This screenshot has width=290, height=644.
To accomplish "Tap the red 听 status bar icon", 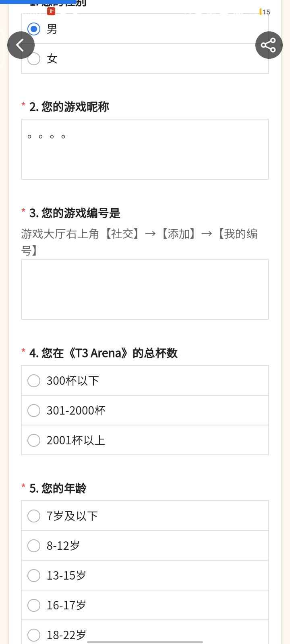I will [x=51, y=11].
